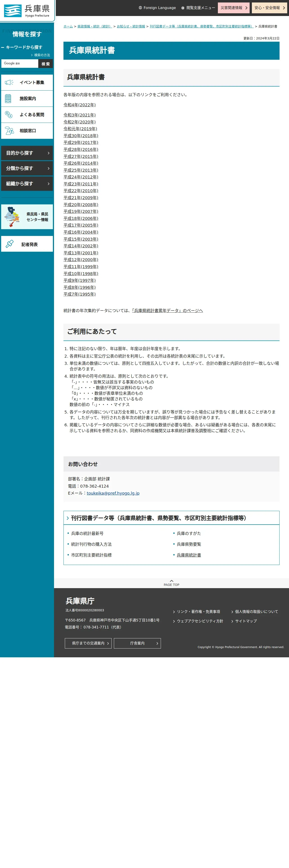Viewport: 289px width, 868px height.
Task: Click the Hyogo map thumbnail for 県民局
Action: click(x=12, y=217)
